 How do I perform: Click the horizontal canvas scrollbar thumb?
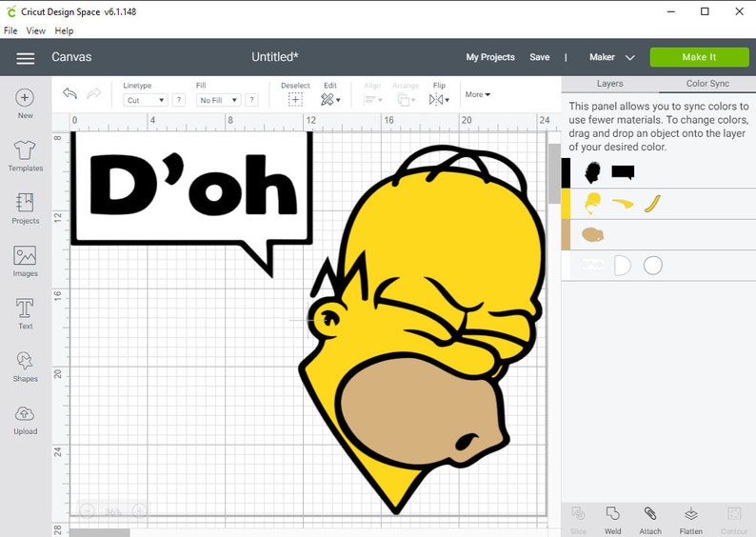pos(100,532)
